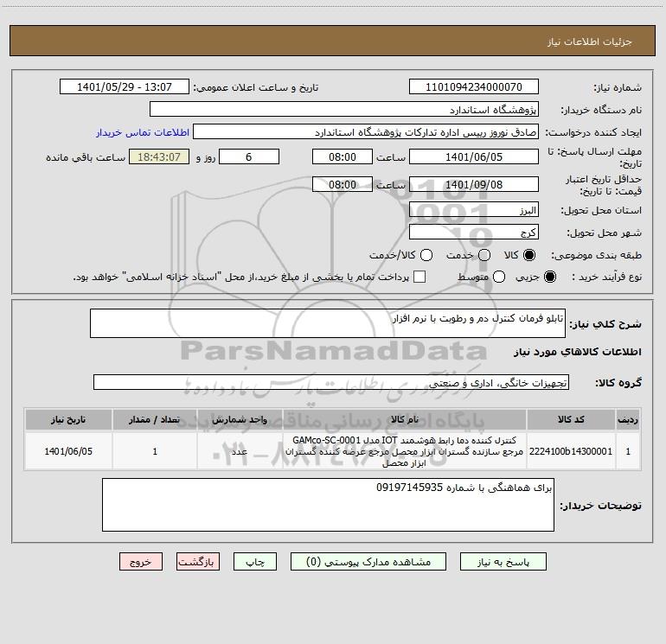Click the delivery city field کرج
Image resolution: width=666 pixels, height=644 pixels.
pos(474,233)
